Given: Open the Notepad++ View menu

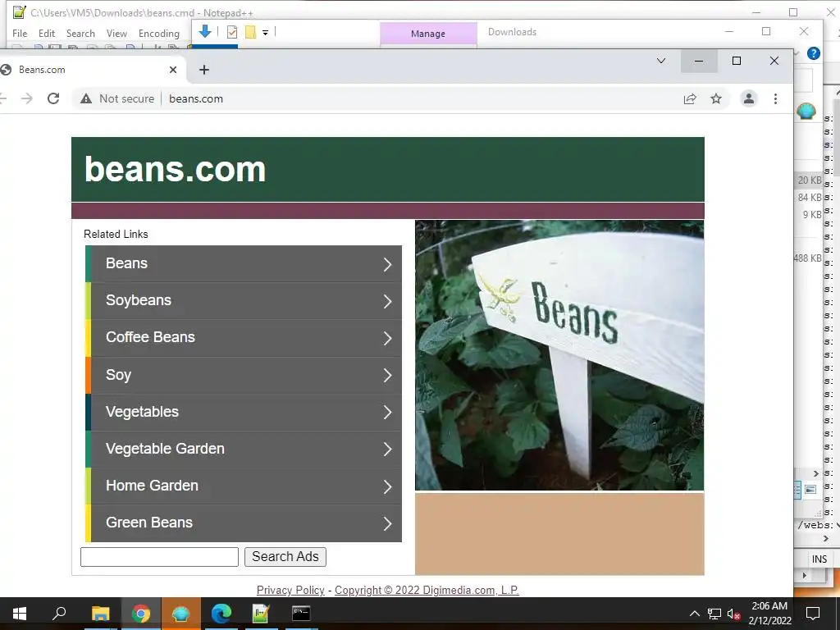Looking at the screenshot, I should click(x=116, y=33).
